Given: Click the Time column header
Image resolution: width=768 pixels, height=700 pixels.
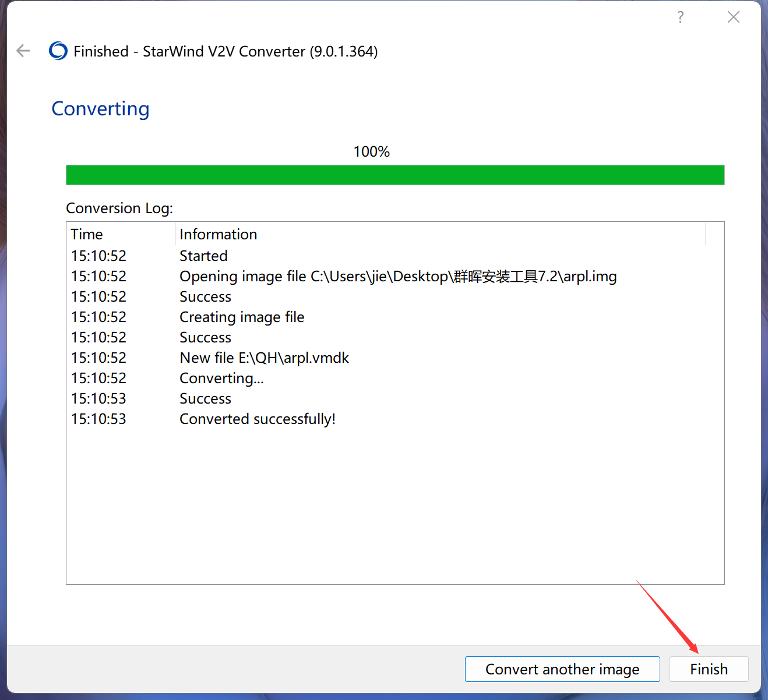Looking at the screenshot, I should [121, 234].
